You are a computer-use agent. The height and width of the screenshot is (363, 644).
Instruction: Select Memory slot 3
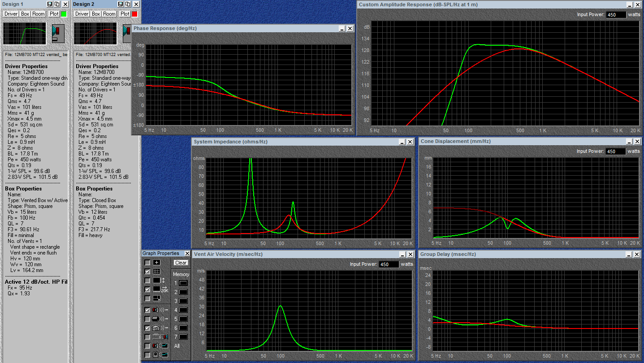tap(183, 301)
